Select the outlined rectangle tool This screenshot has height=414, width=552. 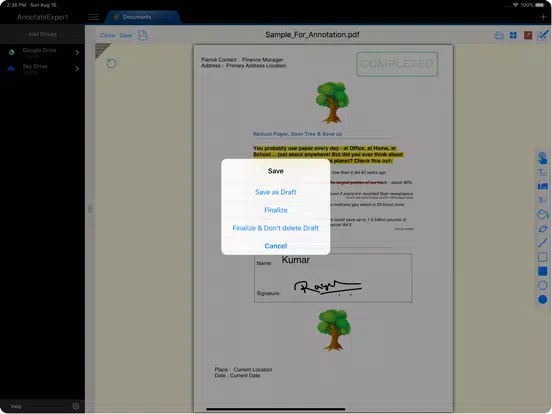point(542,257)
